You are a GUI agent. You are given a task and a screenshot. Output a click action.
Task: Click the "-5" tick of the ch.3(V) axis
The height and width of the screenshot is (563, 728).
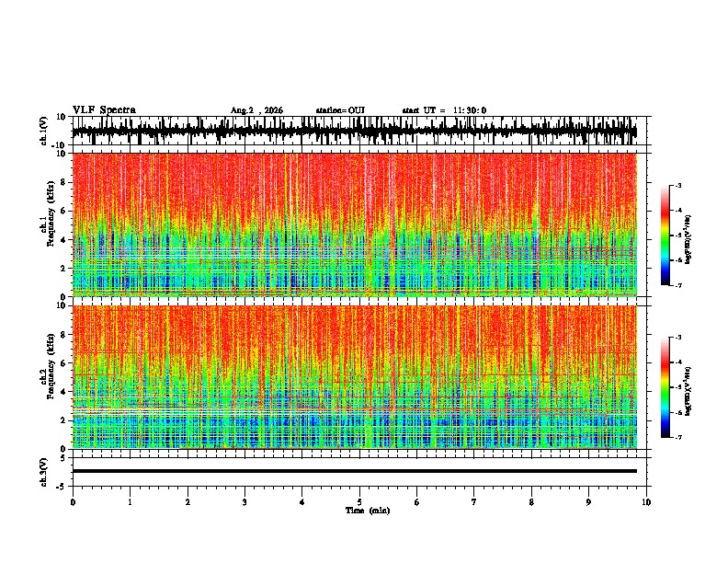62,487
